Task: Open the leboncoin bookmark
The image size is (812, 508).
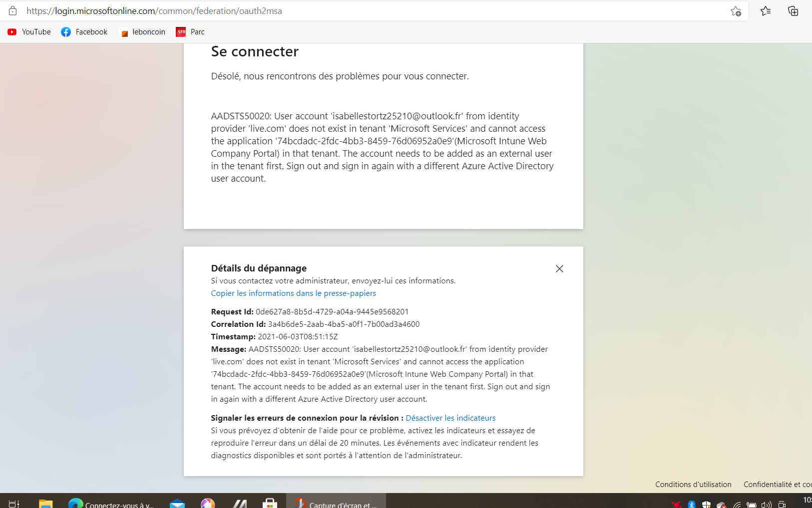Action: (x=143, y=32)
